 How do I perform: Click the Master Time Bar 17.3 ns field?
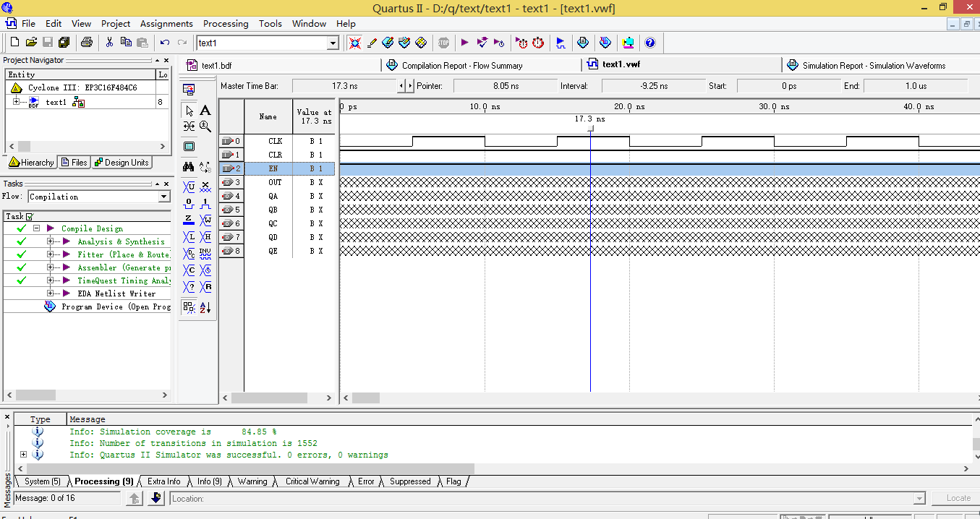tap(344, 86)
